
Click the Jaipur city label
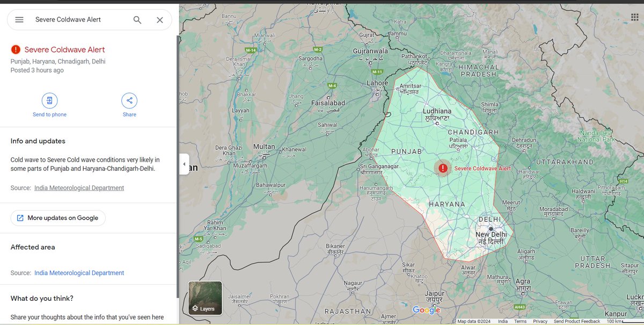(434, 293)
